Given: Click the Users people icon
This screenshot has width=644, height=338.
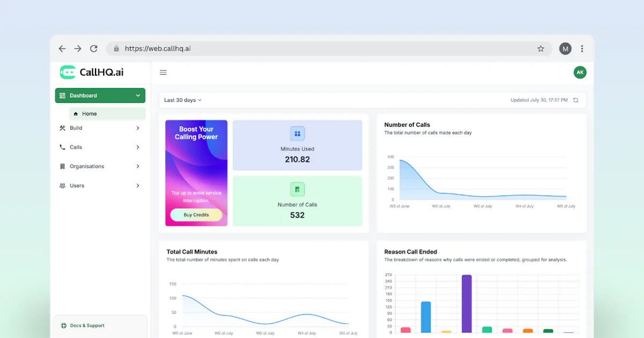Looking at the screenshot, I should coord(62,186).
